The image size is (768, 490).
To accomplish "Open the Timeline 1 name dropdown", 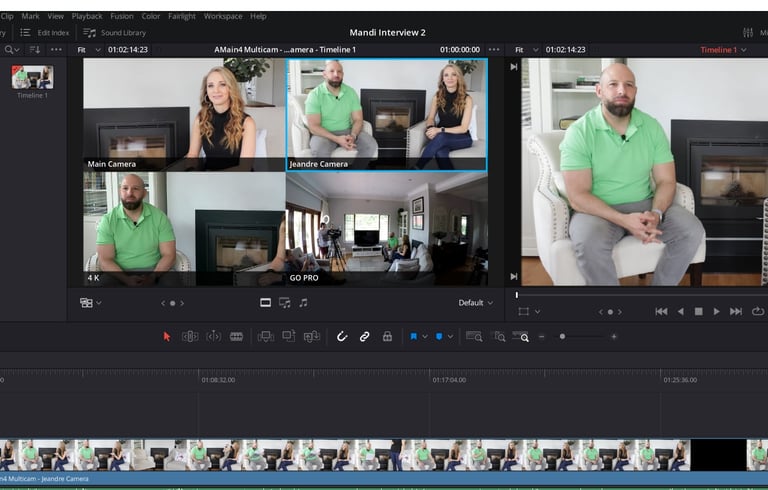I will [x=722, y=49].
